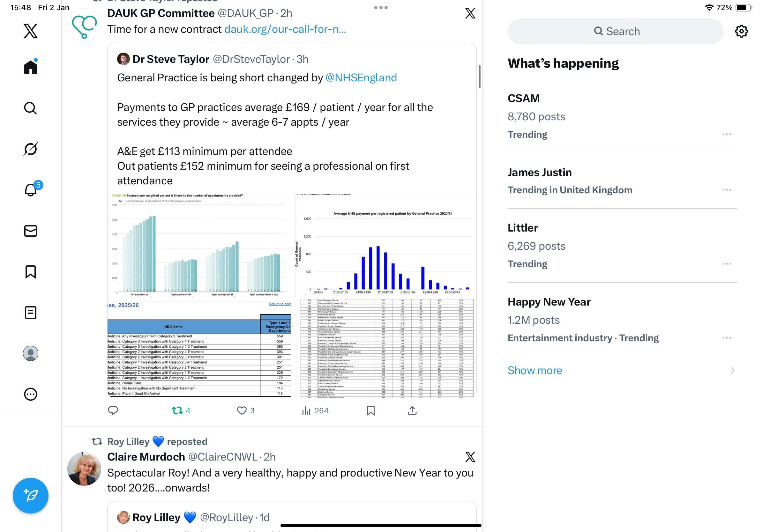Toggle bookmark on DAUK GP Committee post
The width and height of the screenshot is (762, 532).
[371, 410]
